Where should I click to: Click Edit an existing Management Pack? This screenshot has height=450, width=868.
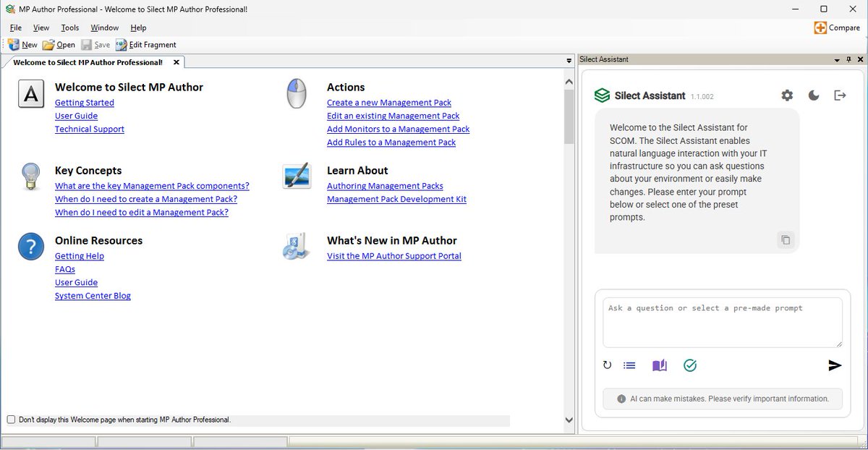click(393, 116)
